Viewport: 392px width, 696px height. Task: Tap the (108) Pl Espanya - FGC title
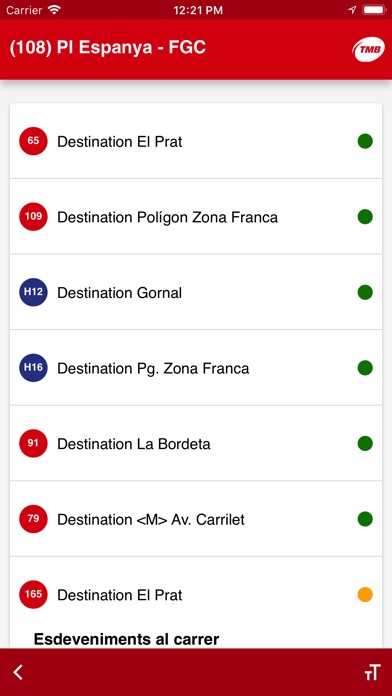click(108, 47)
